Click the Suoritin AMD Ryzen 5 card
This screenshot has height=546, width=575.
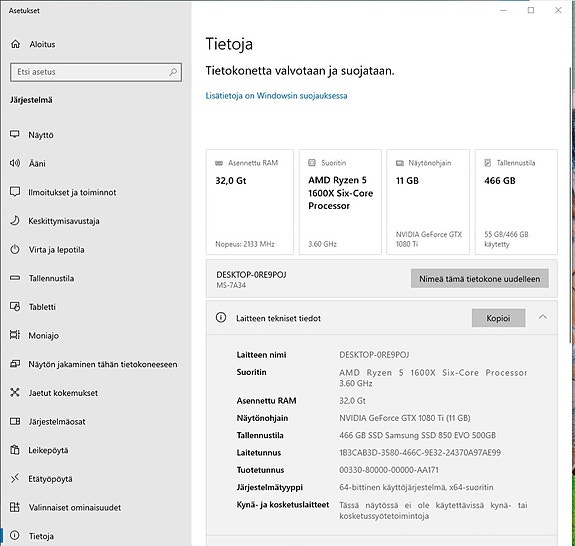340,202
